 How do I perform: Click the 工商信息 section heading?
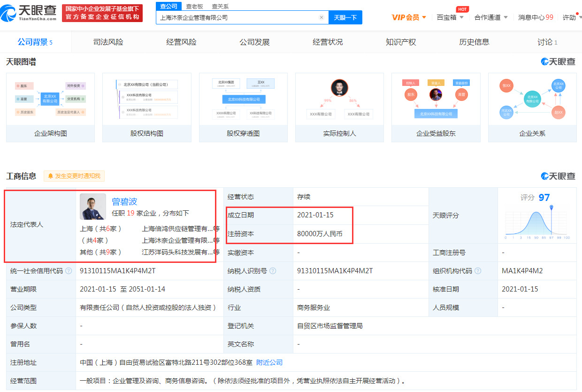tap(21, 176)
